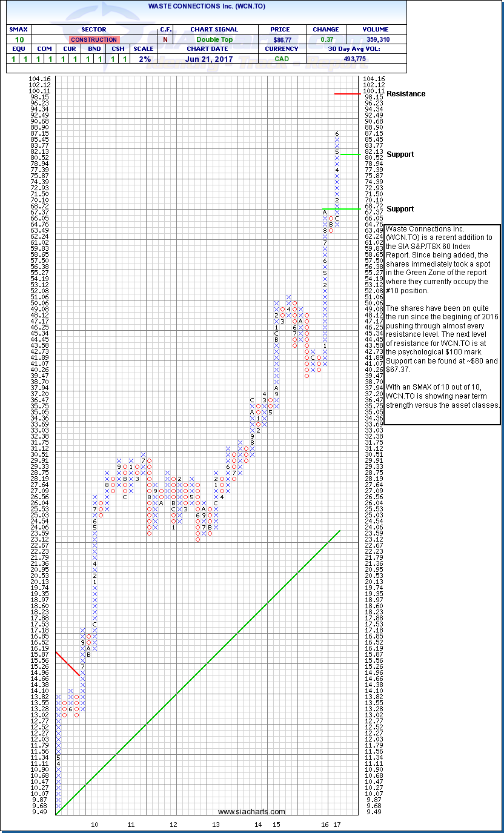Click the red downtrend line near 15.87

(x=67, y=663)
